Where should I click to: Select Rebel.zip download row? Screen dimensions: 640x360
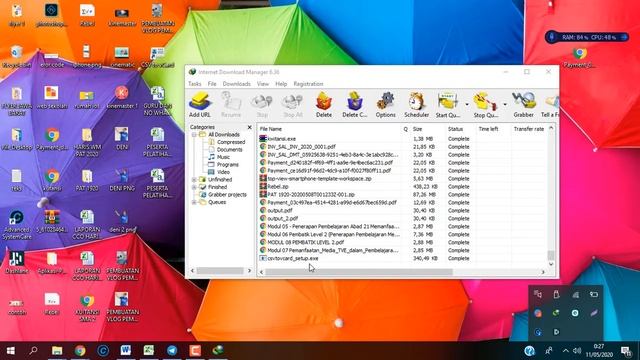[x=402, y=187]
